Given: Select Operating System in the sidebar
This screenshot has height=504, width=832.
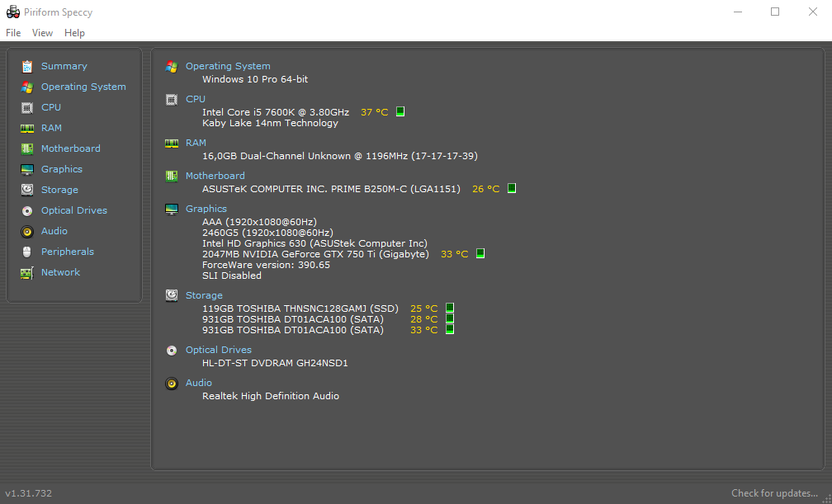Looking at the screenshot, I should tap(84, 87).
